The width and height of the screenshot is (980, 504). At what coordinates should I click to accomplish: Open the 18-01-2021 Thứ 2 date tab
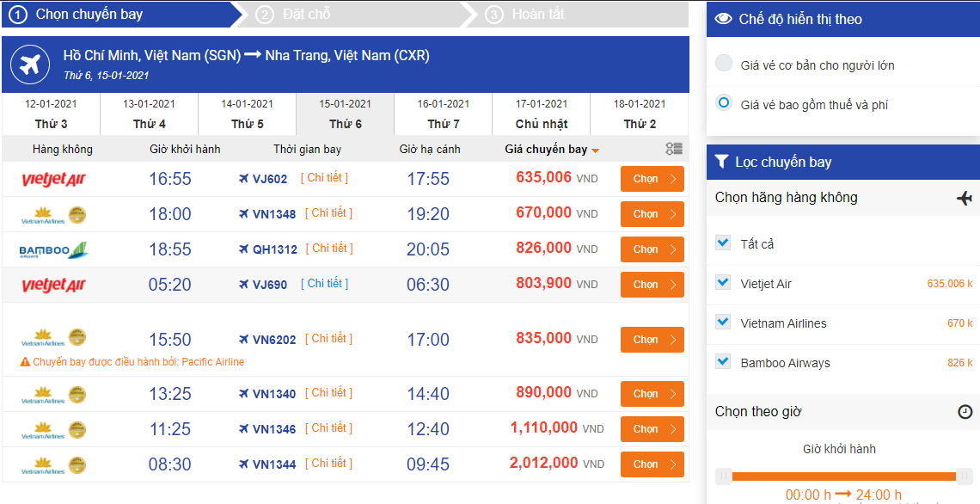point(640,114)
